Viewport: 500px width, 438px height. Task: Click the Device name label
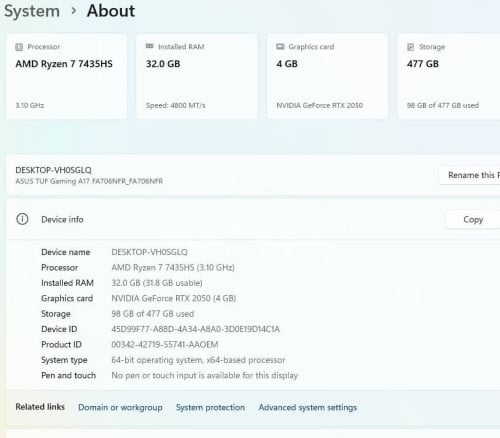[66, 252]
